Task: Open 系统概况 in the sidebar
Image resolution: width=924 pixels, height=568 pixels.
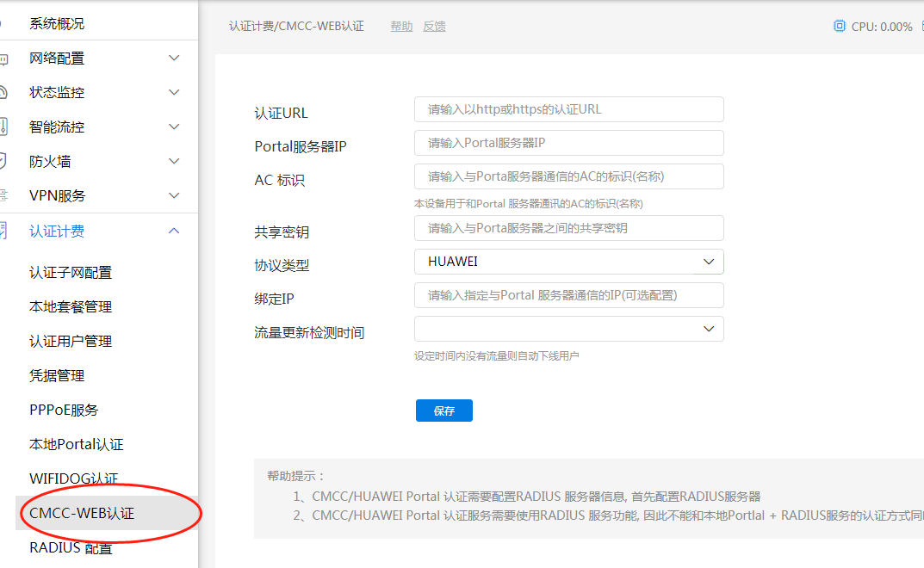Action: [57, 24]
